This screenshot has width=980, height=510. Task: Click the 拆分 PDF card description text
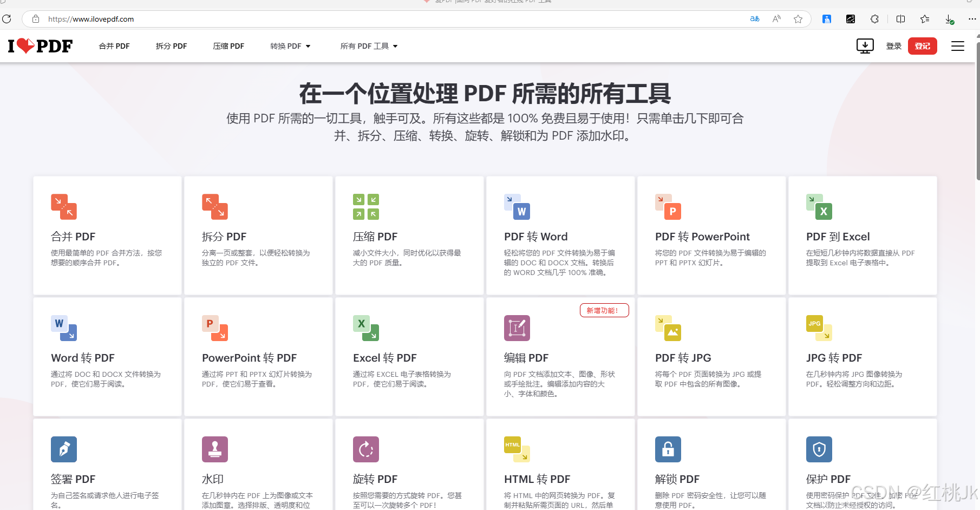256,258
